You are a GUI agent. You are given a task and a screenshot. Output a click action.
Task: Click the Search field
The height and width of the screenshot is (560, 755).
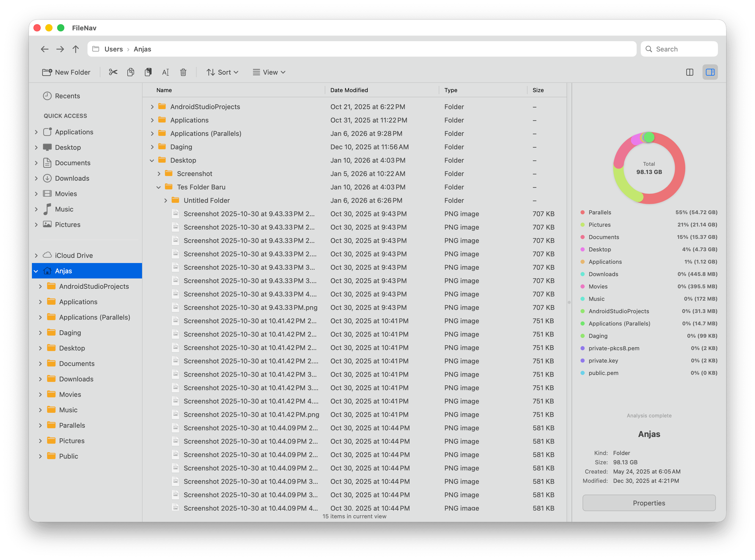[679, 49]
